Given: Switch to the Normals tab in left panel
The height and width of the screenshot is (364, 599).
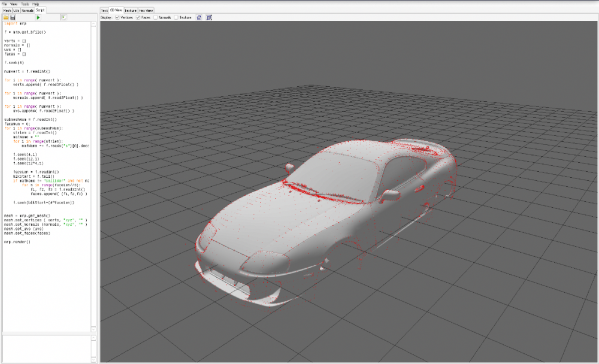Looking at the screenshot, I should [28, 10].
